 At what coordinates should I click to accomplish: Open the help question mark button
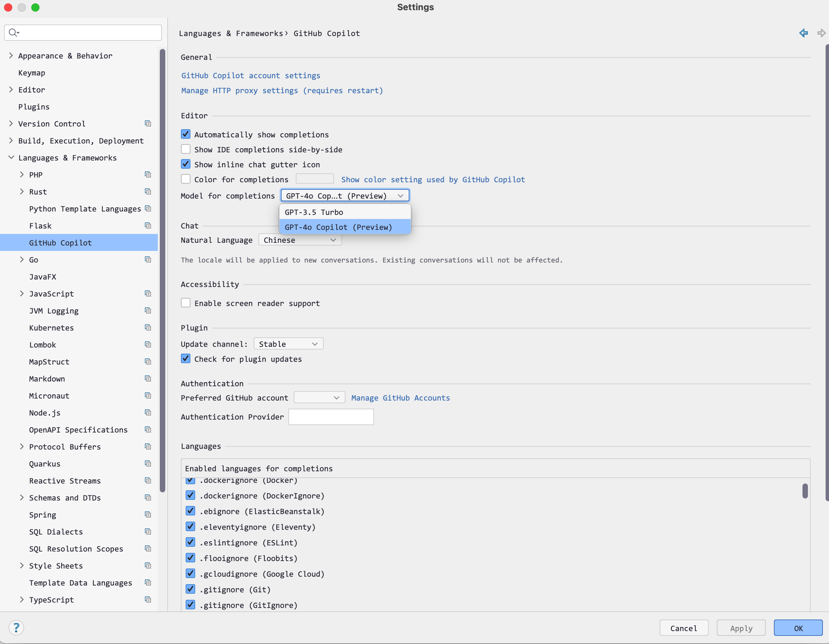point(16,628)
